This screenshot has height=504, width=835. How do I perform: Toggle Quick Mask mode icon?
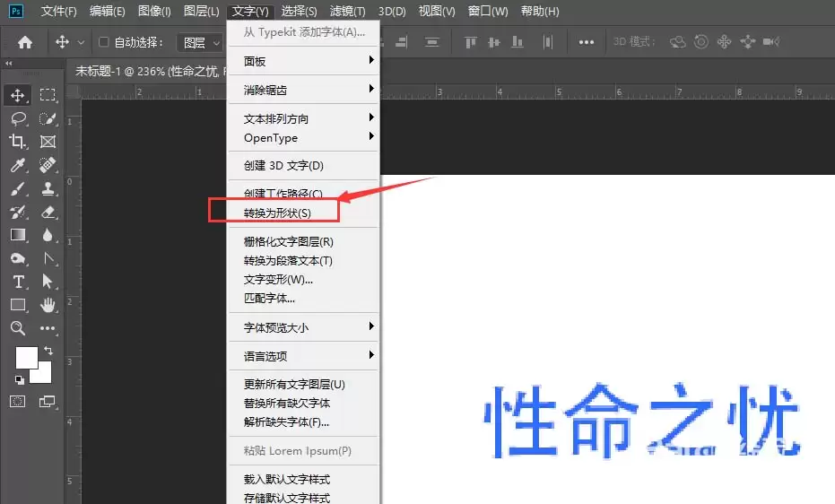pyautogui.click(x=18, y=401)
